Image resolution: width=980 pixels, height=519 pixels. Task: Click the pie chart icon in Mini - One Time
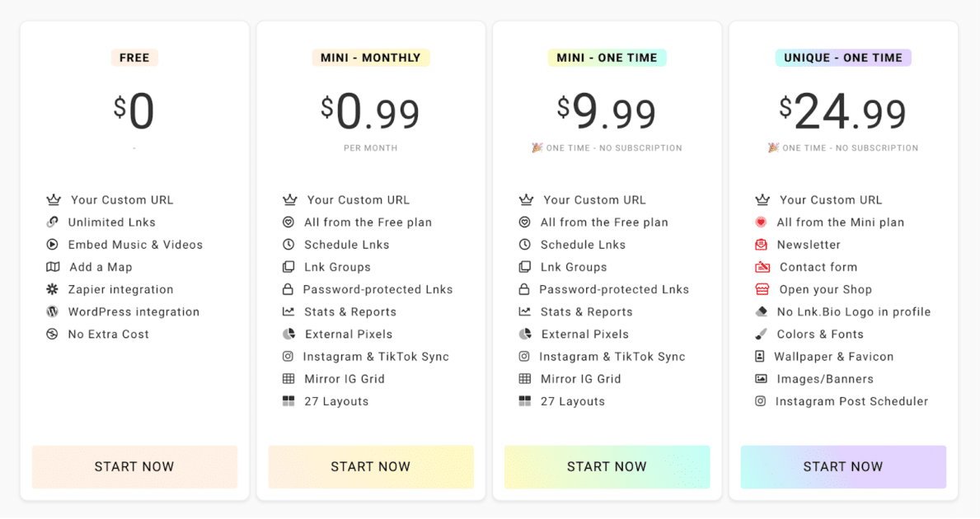(x=525, y=334)
